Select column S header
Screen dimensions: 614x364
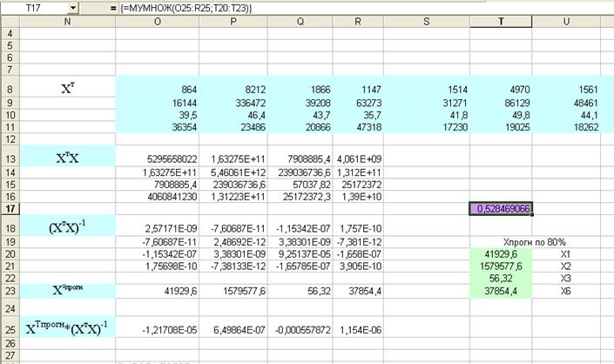tap(427, 22)
